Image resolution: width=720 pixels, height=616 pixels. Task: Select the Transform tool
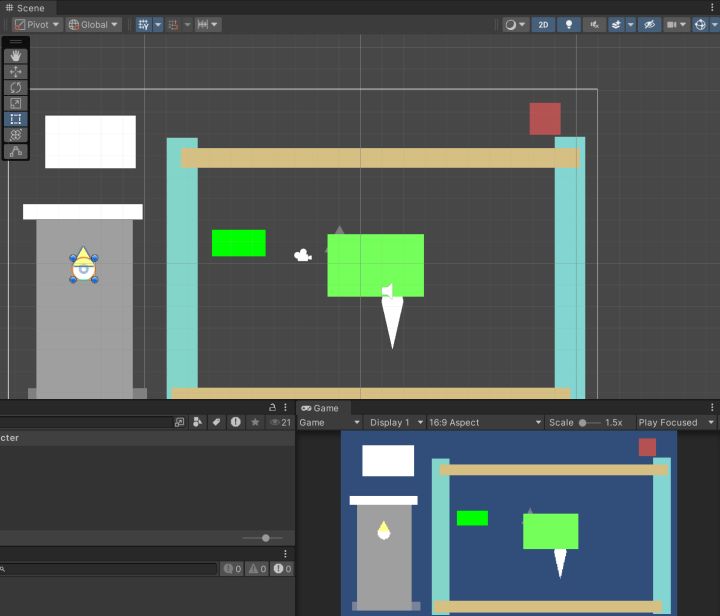pos(16,135)
